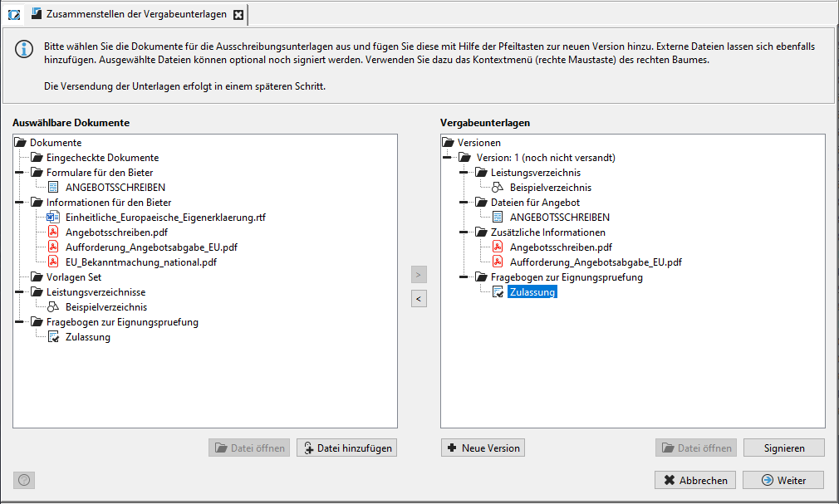Screen dimensions: 839x504
Task: Collapse the Dateien für Angebot node
Action: [x=464, y=203]
